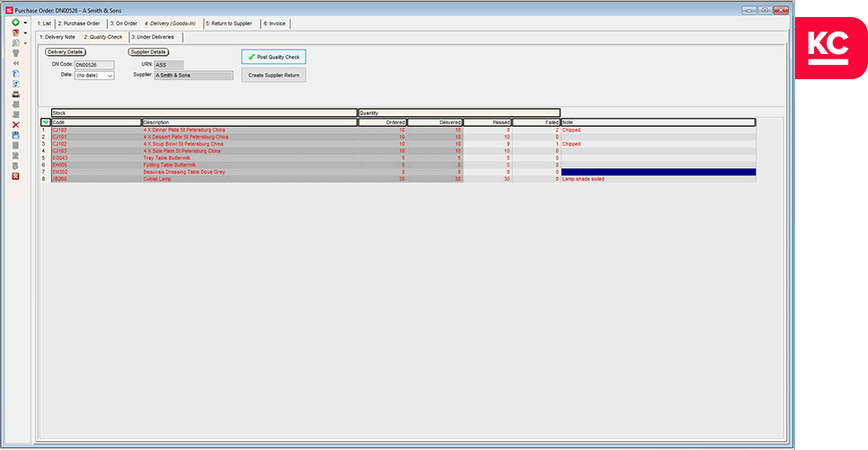Click the blue floppy disk save icon
The image size is (868, 450).
point(15,135)
